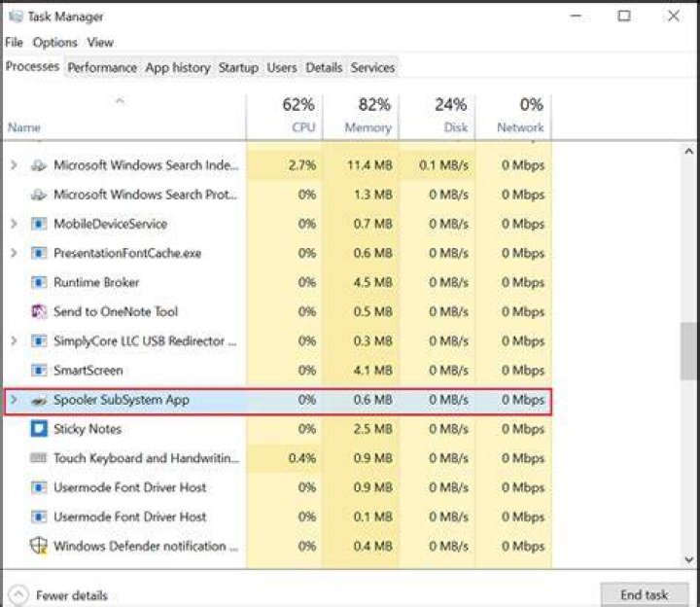Open the View menu
This screenshot has width=700, height=607.
click(x=100, y=43)
